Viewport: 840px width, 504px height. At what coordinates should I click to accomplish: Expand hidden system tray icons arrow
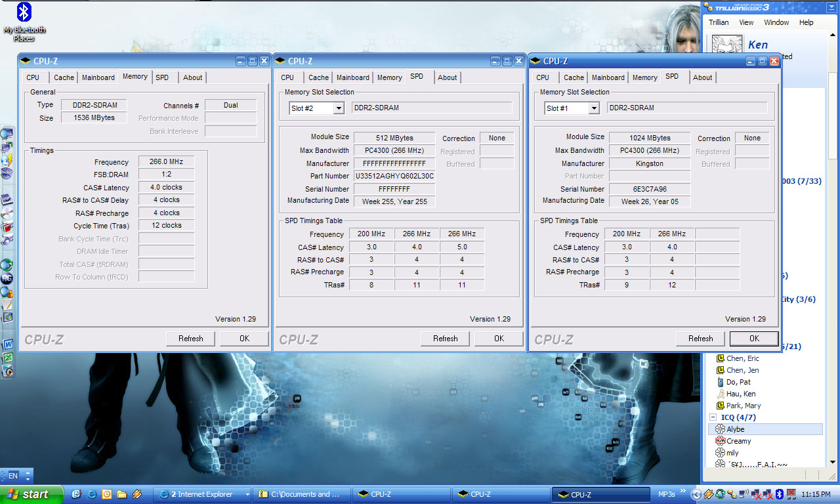coord(697,494)
